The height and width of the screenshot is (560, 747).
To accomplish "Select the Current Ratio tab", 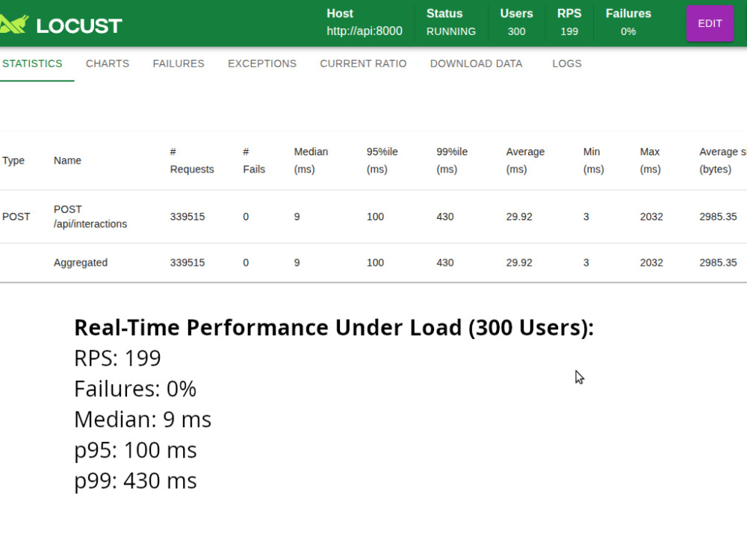I will click(363, 63).
